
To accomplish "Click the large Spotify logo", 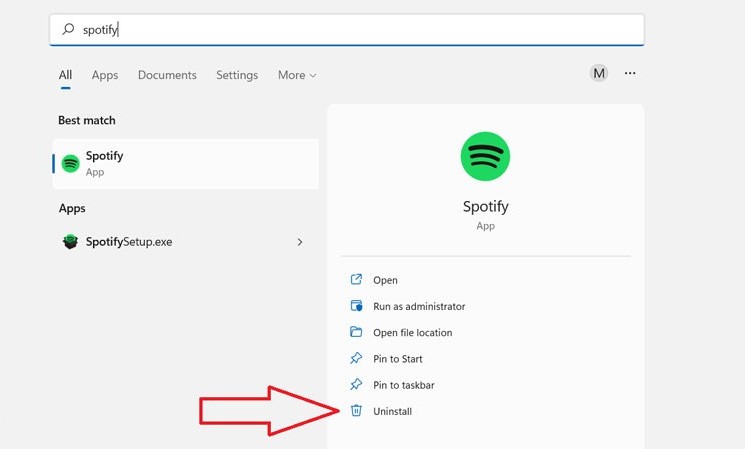I will 485,156.
